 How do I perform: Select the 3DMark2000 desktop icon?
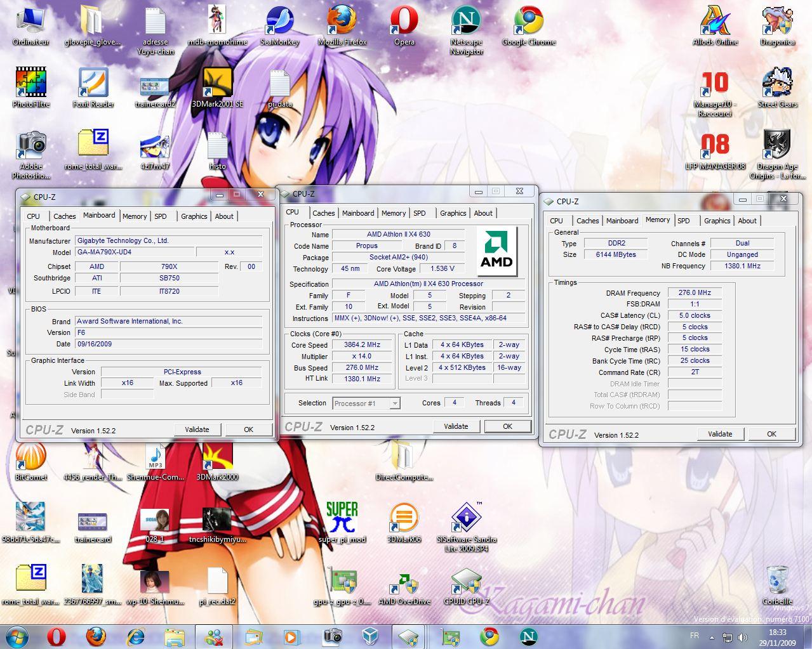tap(218, 461)
